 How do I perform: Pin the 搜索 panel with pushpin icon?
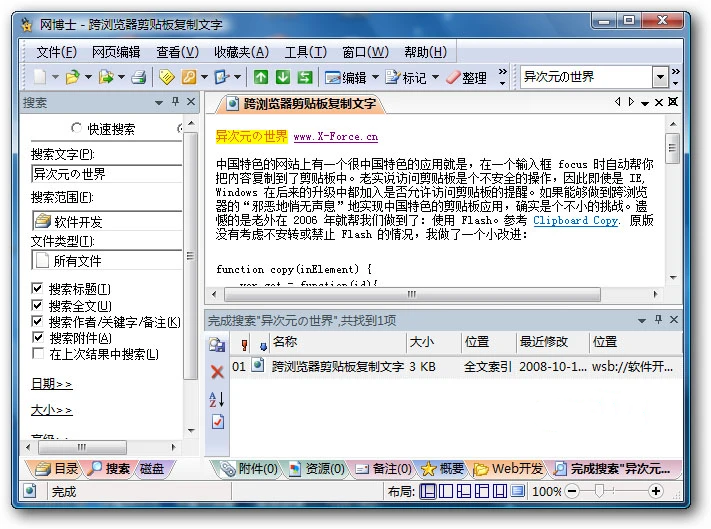point(175,102)
